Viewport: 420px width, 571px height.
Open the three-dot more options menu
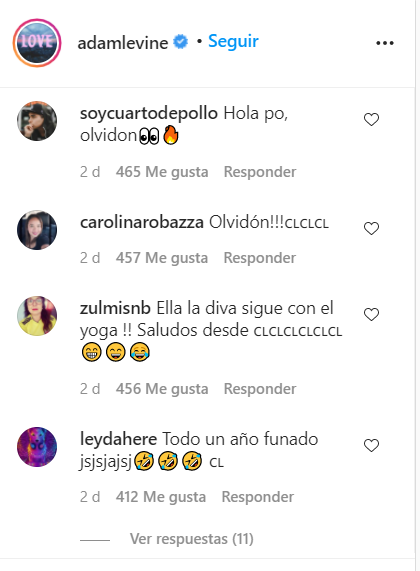coord(385,43)
